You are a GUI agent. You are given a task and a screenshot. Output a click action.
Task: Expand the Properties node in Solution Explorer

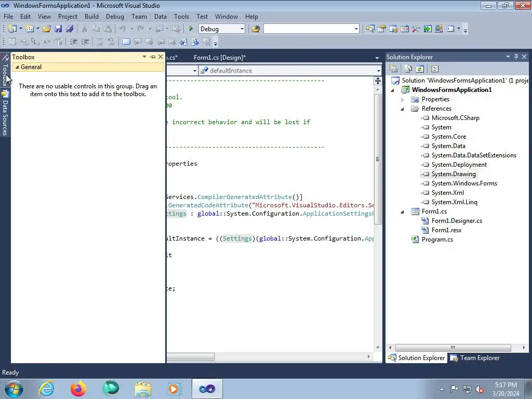click(403, 100)
